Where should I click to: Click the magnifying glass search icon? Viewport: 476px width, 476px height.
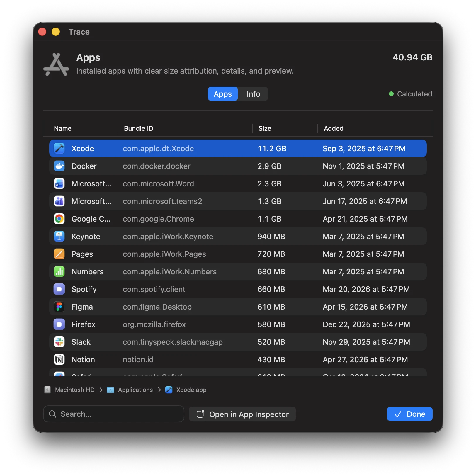pyautogui.click(x=52, y=414)
